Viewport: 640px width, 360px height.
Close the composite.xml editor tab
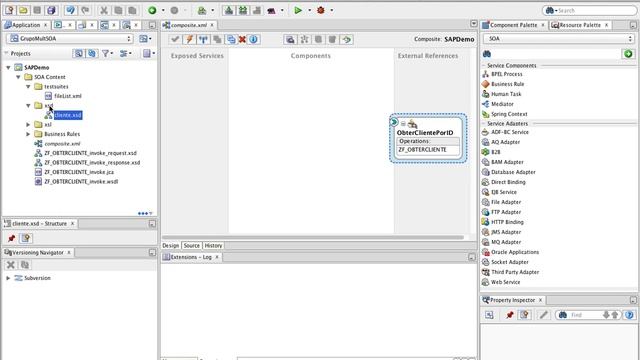tap(212, 25)
